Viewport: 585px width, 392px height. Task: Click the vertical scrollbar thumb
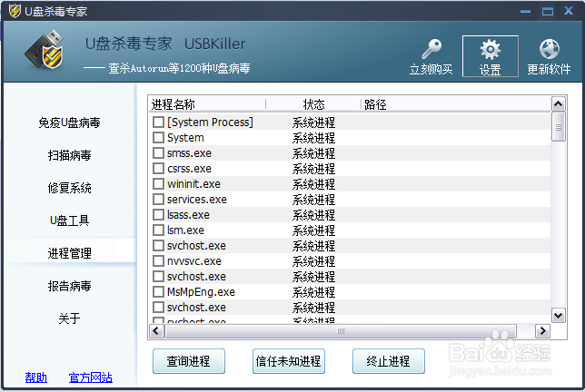(x=558, y=127)
